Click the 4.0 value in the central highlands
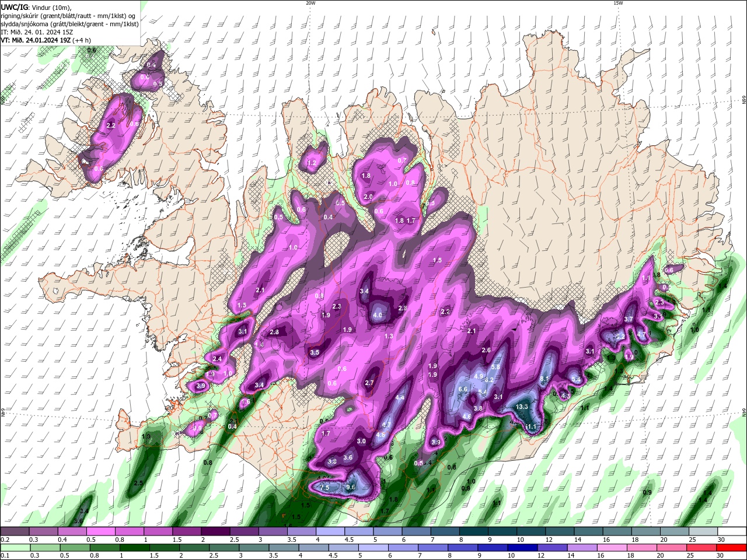 (377, 315)
